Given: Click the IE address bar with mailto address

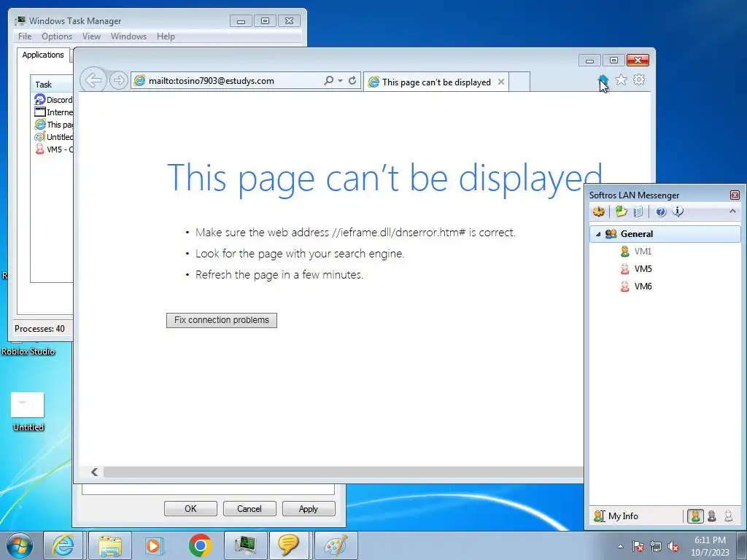Looking at the screenshot, I should (226, 81).
